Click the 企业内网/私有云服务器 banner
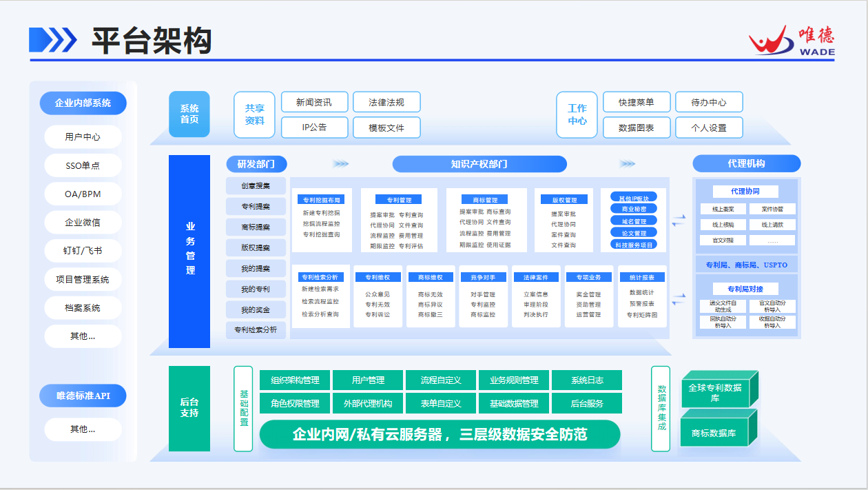The image size is (868, 490). point(440,434)
